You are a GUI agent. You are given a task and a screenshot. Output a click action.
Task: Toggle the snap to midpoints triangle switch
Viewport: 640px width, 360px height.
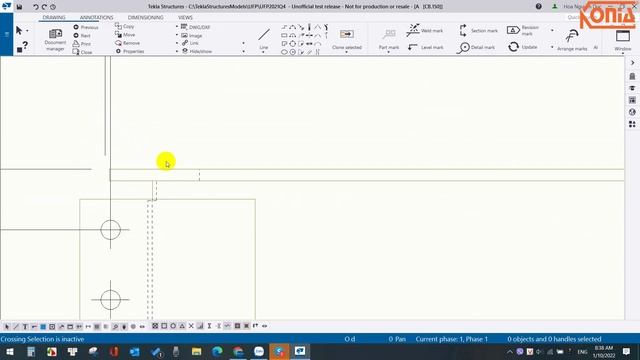(x=182, y=326)
